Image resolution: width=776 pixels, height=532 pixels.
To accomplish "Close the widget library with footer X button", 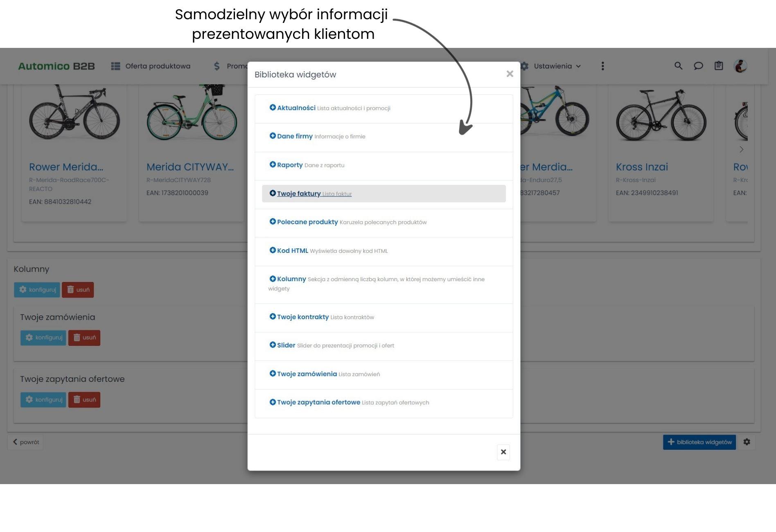I will (503, 452).
